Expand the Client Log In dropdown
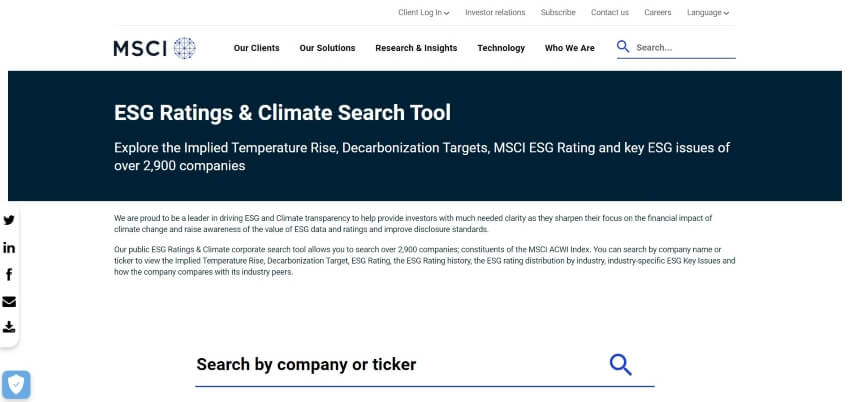This screenshot has height=402, width=850. tap(423, 12)
